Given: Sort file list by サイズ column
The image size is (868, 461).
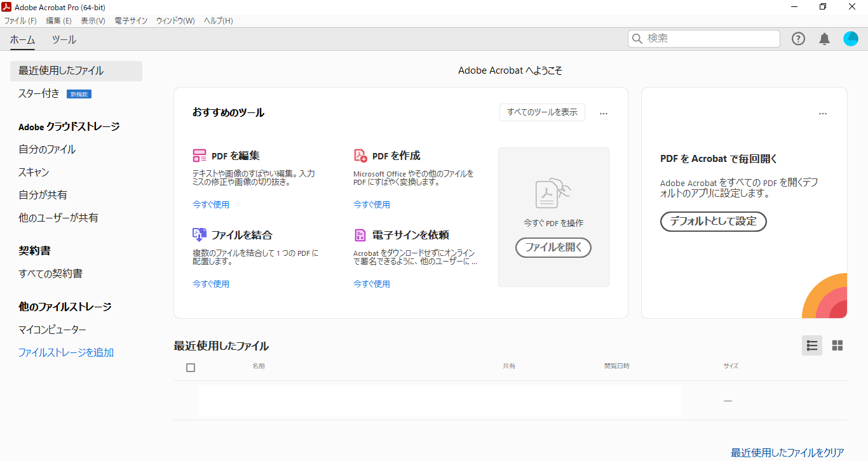Looking at the screenshot, I should tap(731, 366).
